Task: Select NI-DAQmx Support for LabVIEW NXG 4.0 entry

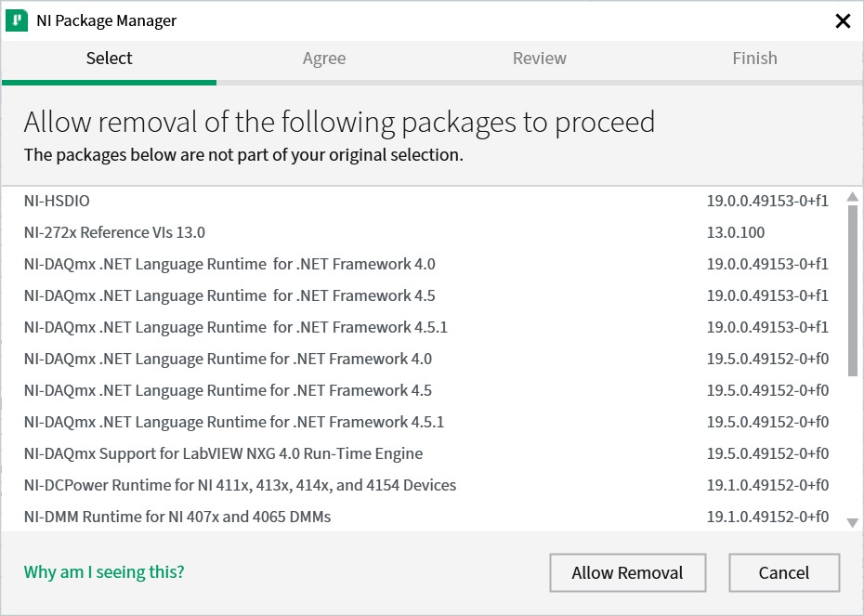Action: tap(372, 453)
